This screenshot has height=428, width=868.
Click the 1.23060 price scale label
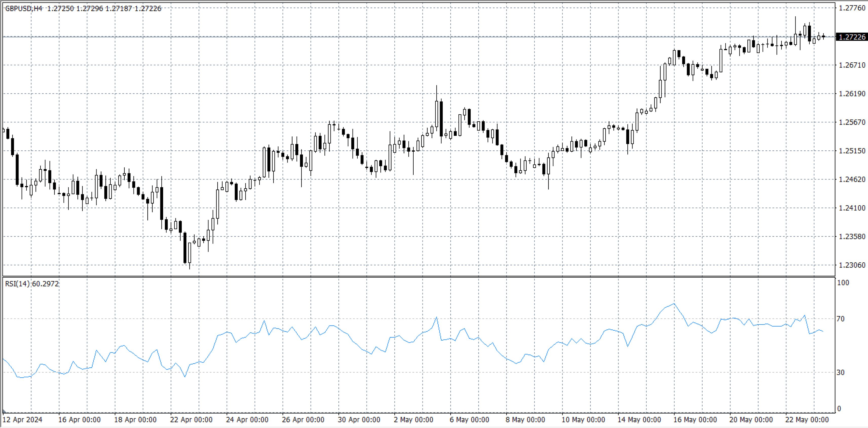click(x=852, y=265)
